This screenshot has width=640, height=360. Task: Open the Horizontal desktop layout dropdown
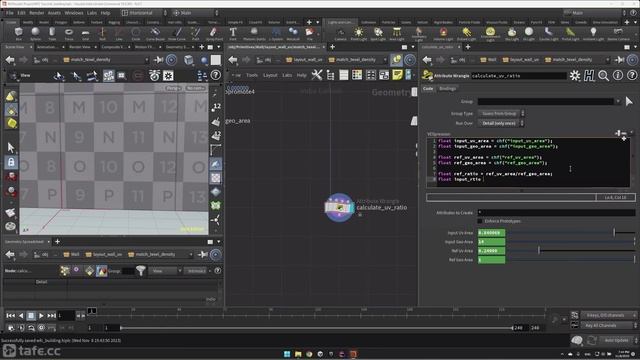point(144,13)
